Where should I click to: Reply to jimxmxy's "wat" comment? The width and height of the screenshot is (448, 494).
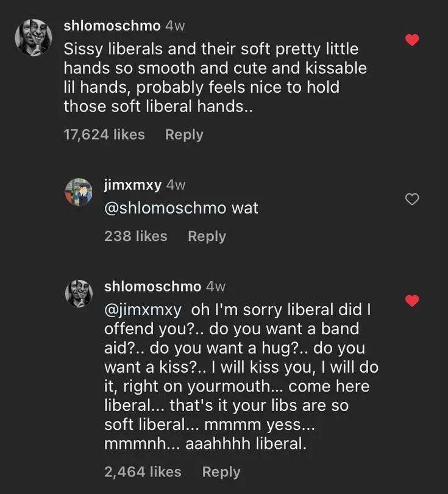(x=207, y=236)
